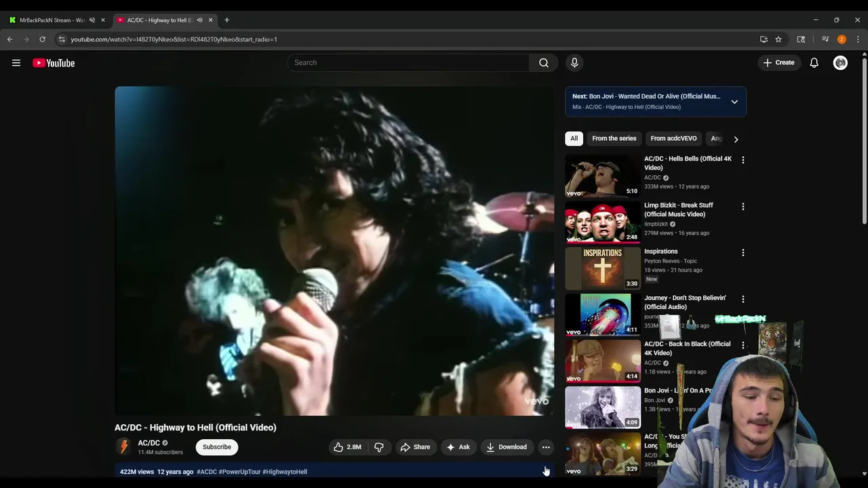Close the MrBackPackN Stream tab
This screenshot has height=488, width=868.
point(103,20)
